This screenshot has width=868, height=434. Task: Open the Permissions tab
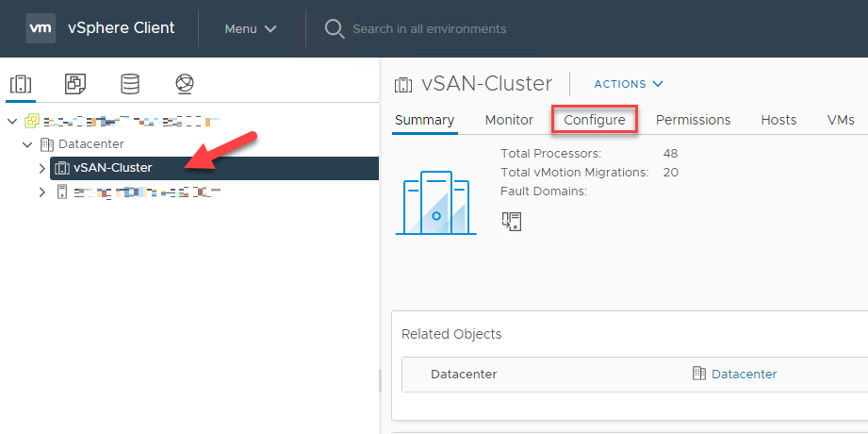(693, 120)
